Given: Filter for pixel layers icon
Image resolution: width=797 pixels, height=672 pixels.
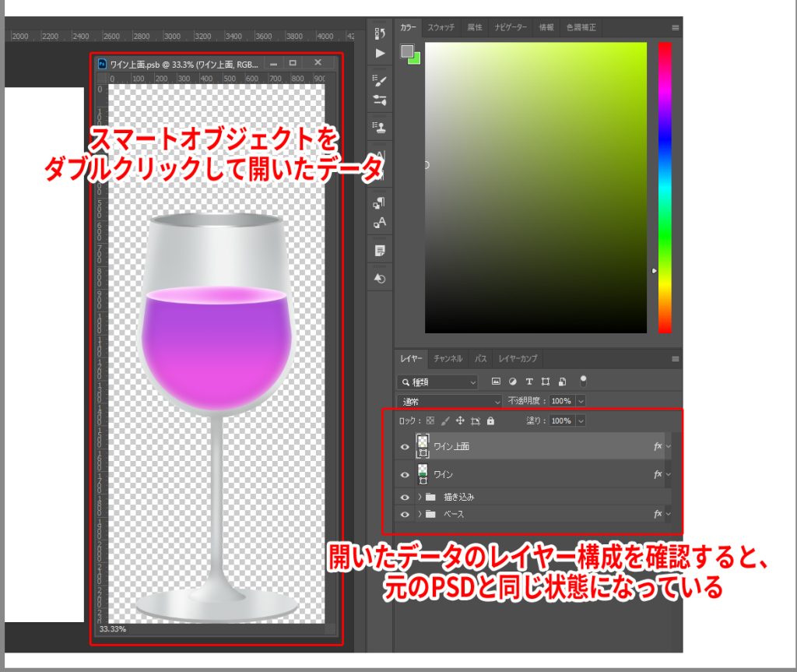Looking at the screenshot, I should [x=496, y=382].
